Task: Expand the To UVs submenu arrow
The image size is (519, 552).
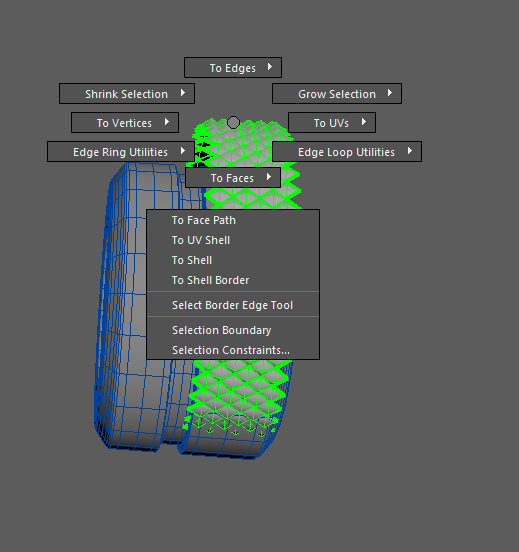Action: click(364, 122)
